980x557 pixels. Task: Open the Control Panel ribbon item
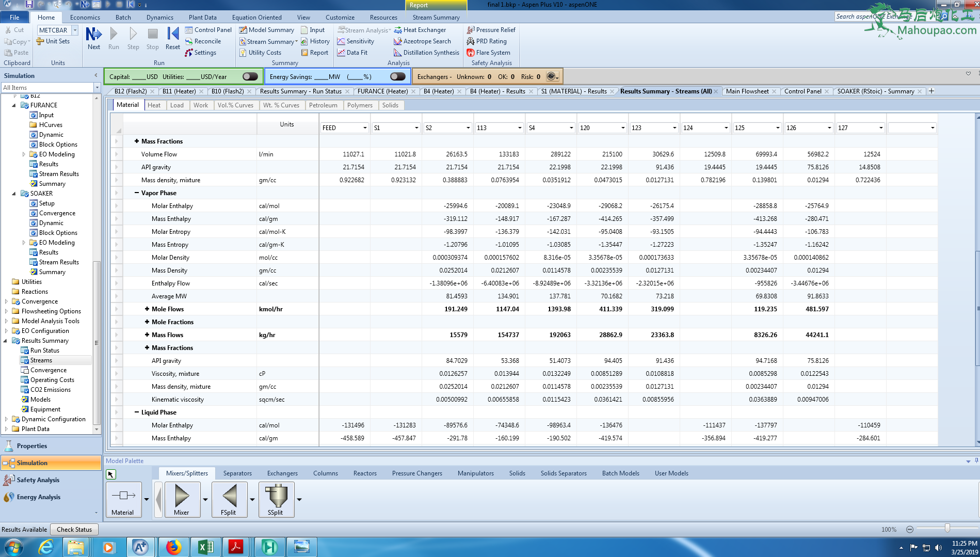(208, 30)
